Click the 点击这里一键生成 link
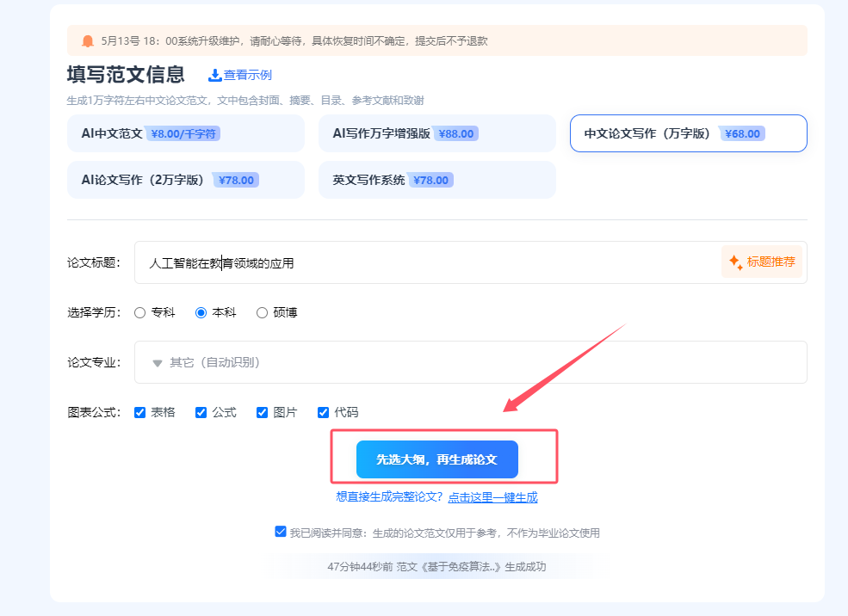Screen dimensions: 848x616 [492, 497]
